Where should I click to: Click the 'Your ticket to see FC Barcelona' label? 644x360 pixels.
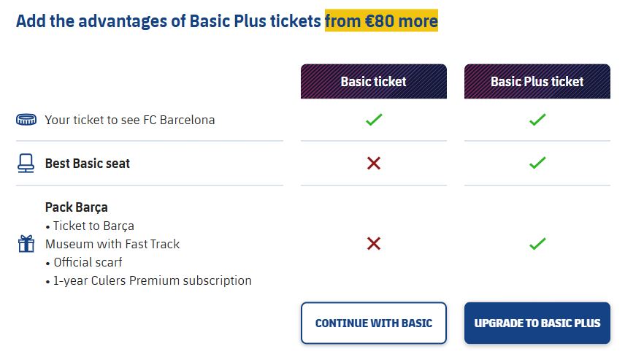click(x=130, y=120)
